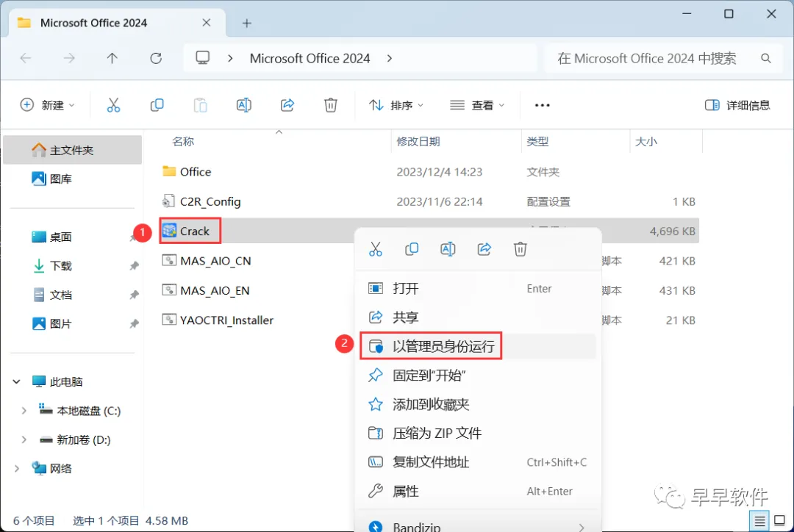Image resolution: width=794 pixels, height=532 pixels.
Task: Switch to large thumbnails view in the status bar
Action: (x=780, y=520)
